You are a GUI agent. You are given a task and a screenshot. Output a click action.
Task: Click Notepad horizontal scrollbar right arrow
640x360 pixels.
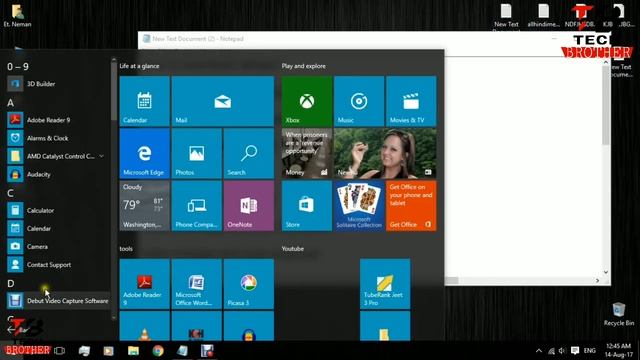597,281
